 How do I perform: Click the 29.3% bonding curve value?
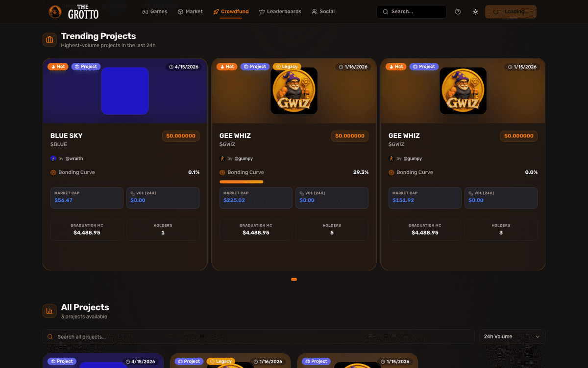pyautogui.click(x=361, y=173)
